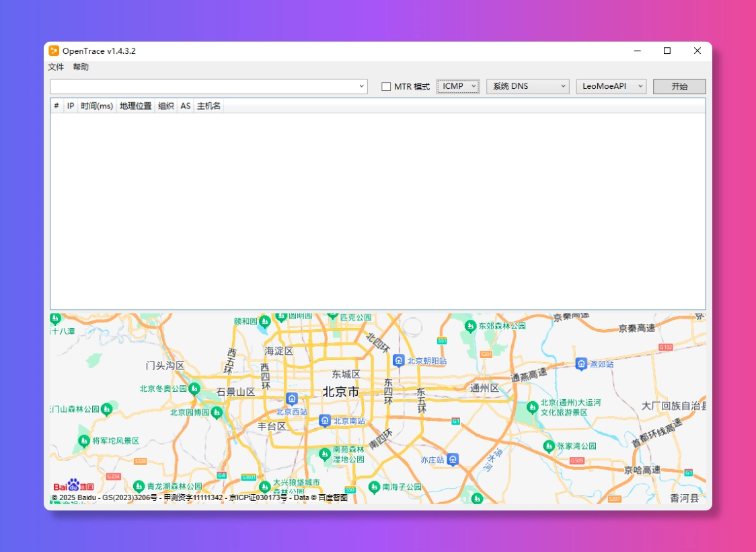
Task: Open the LeoMoeAPI data provider dropdown
Action: pos(611,86)
